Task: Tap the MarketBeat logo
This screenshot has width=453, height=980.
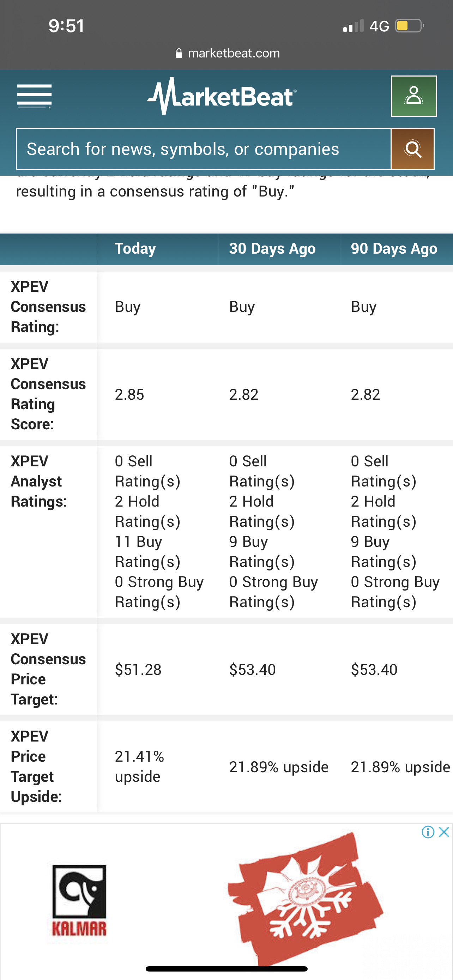Action: tap(222, 96)
